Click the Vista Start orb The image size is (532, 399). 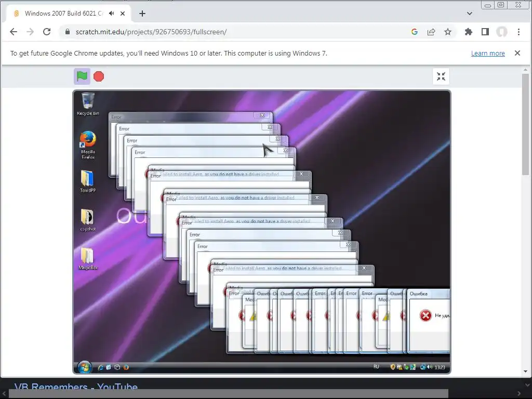pos(84,367)
